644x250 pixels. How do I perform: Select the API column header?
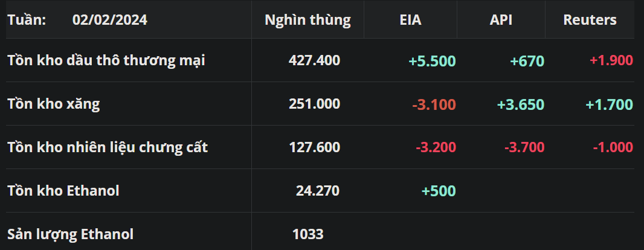tap(501, 20)
